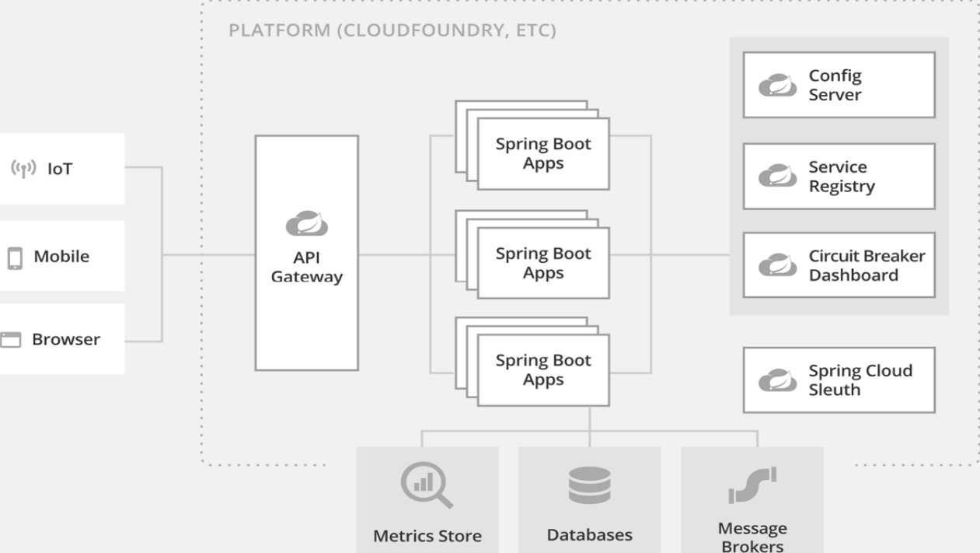
Task: Click the 'Message Brokers' label text
Action: coord(752,537)
